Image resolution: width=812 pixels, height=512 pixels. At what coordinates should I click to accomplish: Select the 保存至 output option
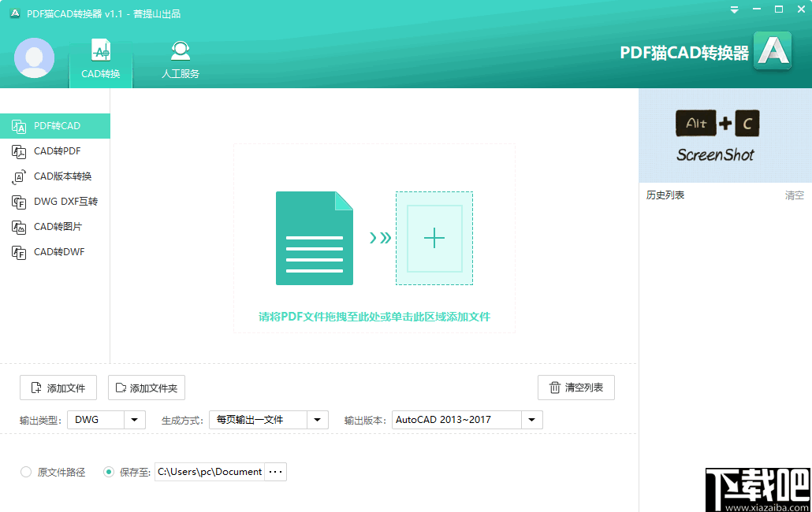point(108,472)
